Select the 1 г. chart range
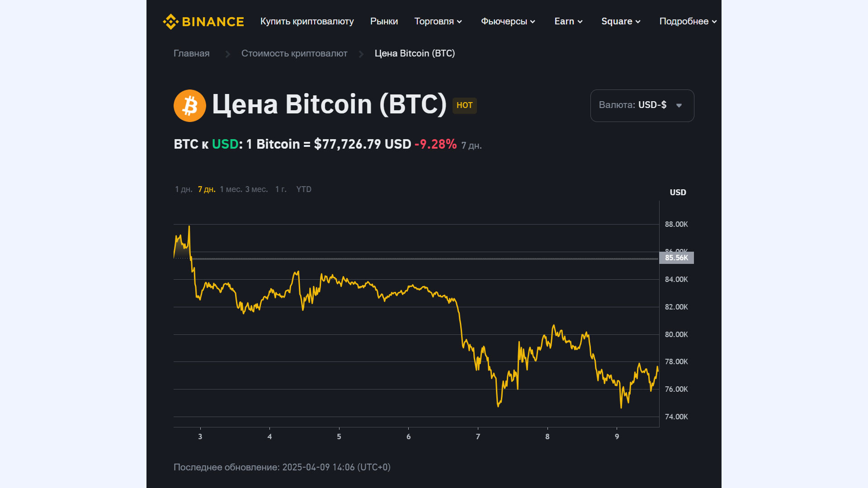 [281, 189]
